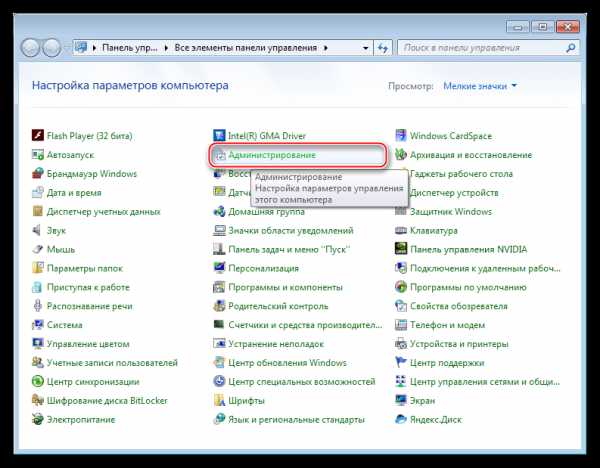Open the Windows CardSpace icon
This screenshot has width=600, height=468.
(401, 135)
